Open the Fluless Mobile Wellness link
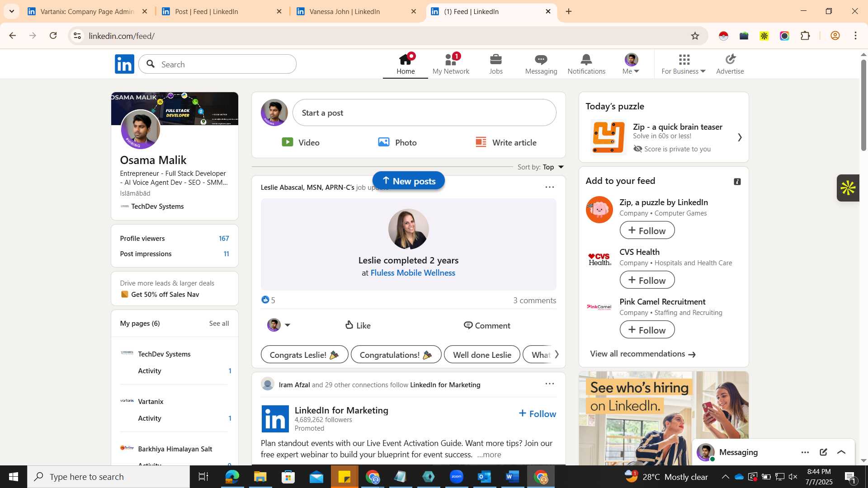Screen dimensions: 868x488 (x=413, y=273)
